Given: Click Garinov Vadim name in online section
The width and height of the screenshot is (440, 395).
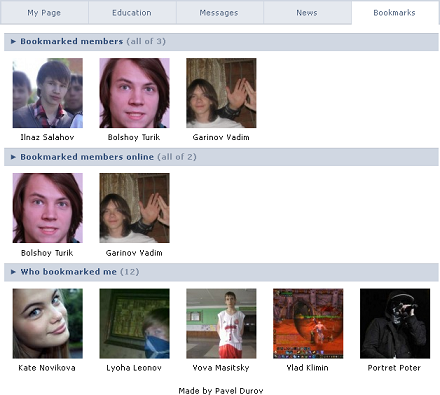Looking at the screenshot, I should tap(134, 253).
